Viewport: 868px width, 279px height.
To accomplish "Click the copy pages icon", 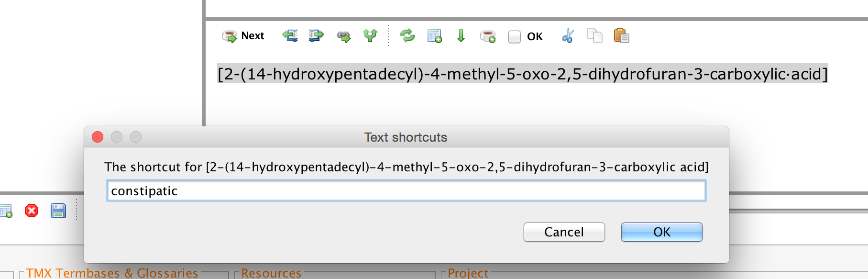I will pos(594,36).
